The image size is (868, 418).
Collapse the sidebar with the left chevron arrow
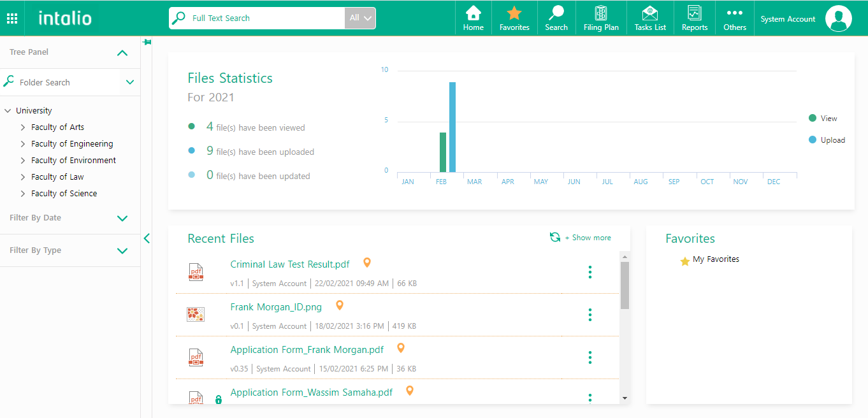(147, 238)
